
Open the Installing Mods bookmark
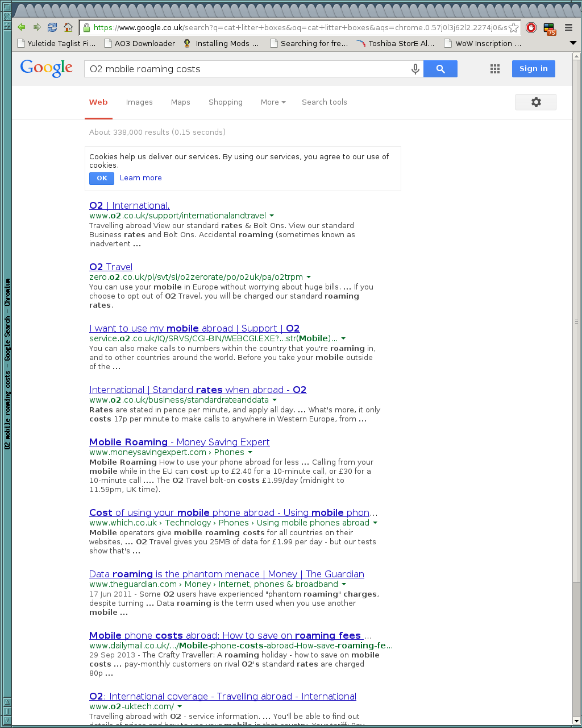click(222, 43)
